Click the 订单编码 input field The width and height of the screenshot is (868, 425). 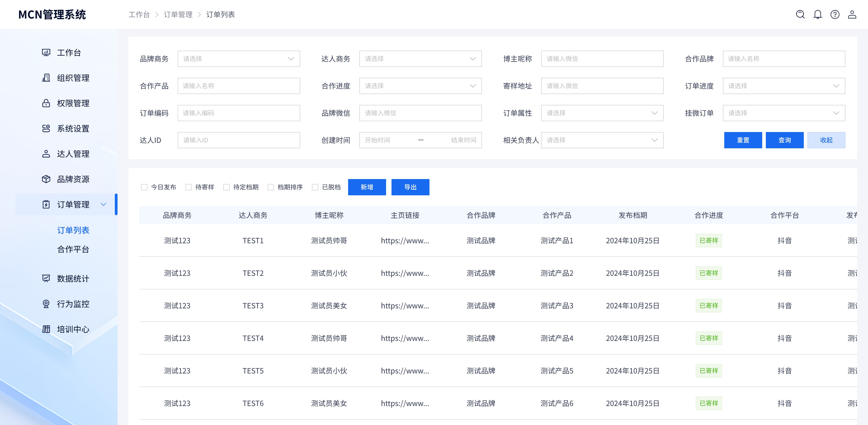tap(238, 113)
